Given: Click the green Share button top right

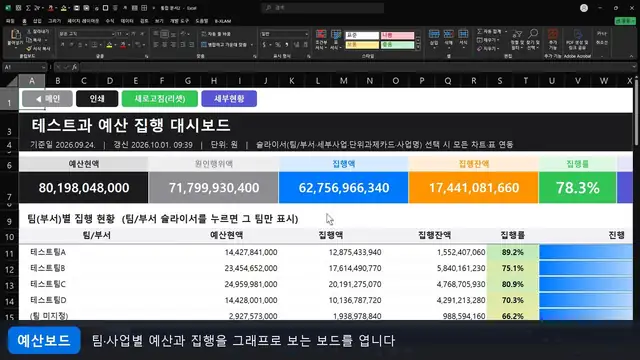Looking at the screenshot, I should [625, 21].
